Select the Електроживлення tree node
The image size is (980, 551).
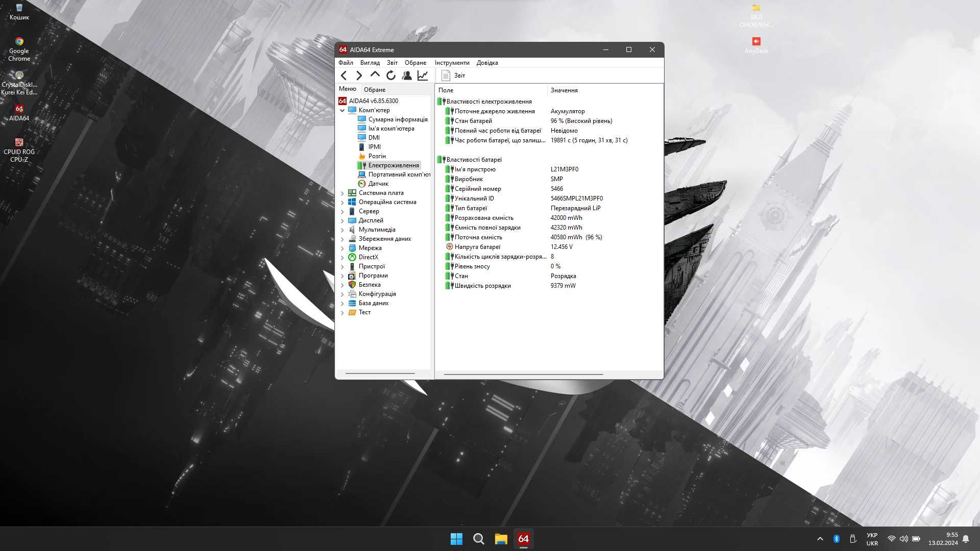[394, 165]
